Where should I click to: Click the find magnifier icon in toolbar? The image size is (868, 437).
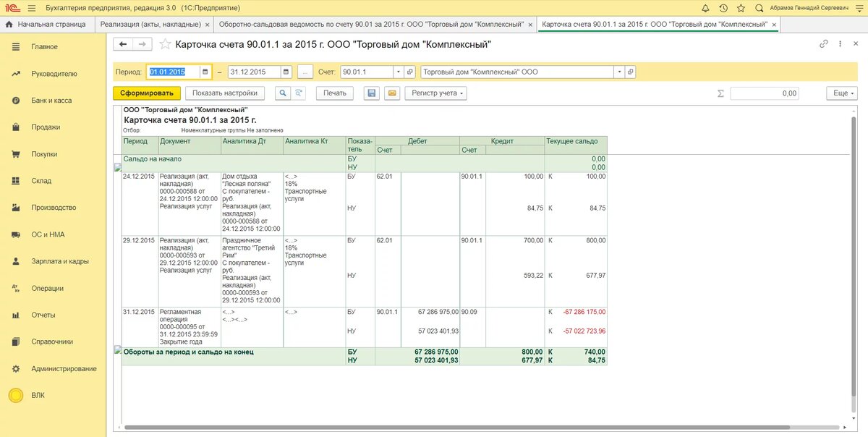point(281,93)
